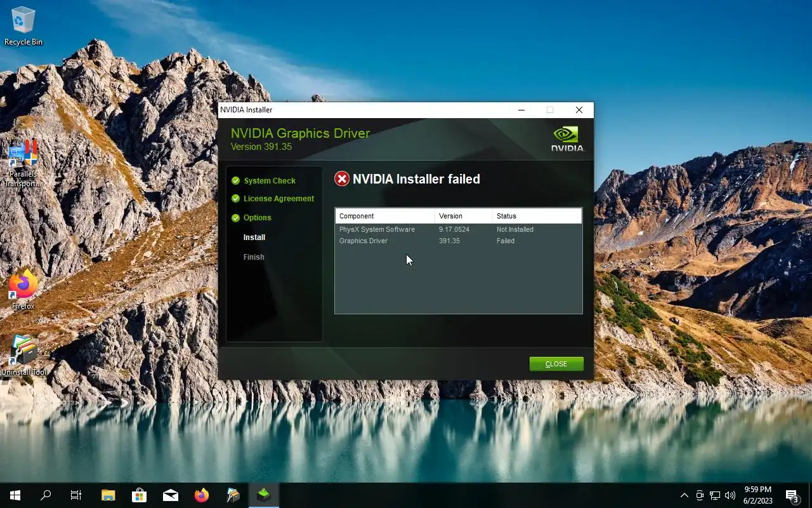
Task: Click the Parallels Tools tray icon
Action: [x=700, y=495]
